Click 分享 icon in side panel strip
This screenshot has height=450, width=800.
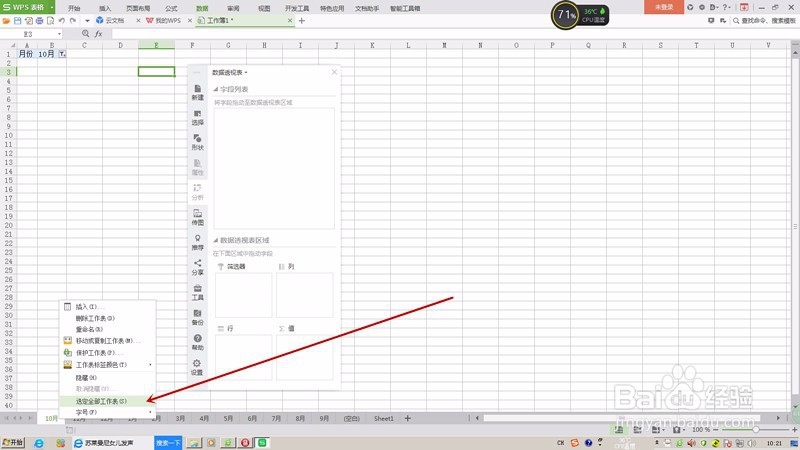click(197, 268)
